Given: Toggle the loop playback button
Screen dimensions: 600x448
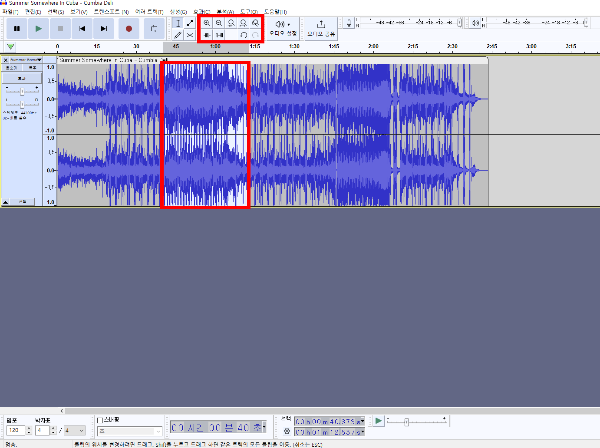Looking at the screenshot, I should [x=154, y=28].
